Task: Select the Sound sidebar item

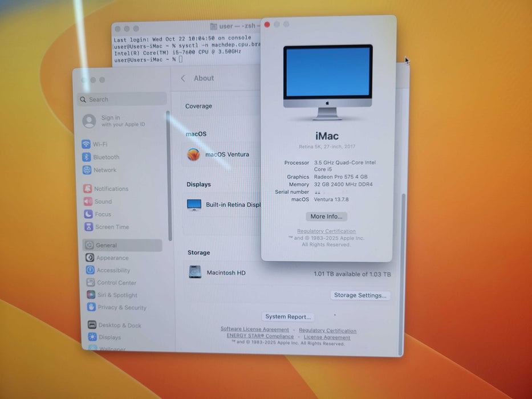Action: pos(103,201)
